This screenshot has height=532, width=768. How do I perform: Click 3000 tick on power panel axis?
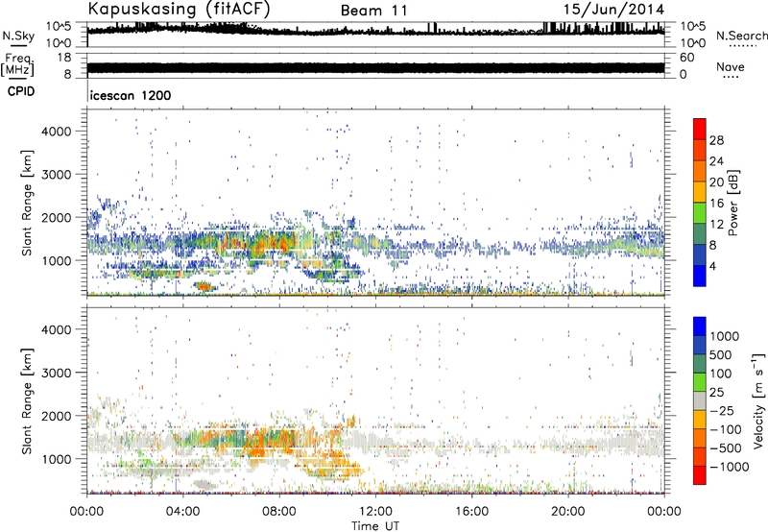click(56, 175)
